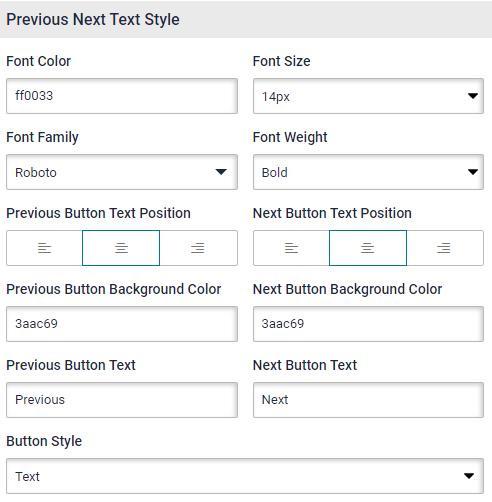Click the Font Family label
Screen dimensions: 492x502
(42, 137)
